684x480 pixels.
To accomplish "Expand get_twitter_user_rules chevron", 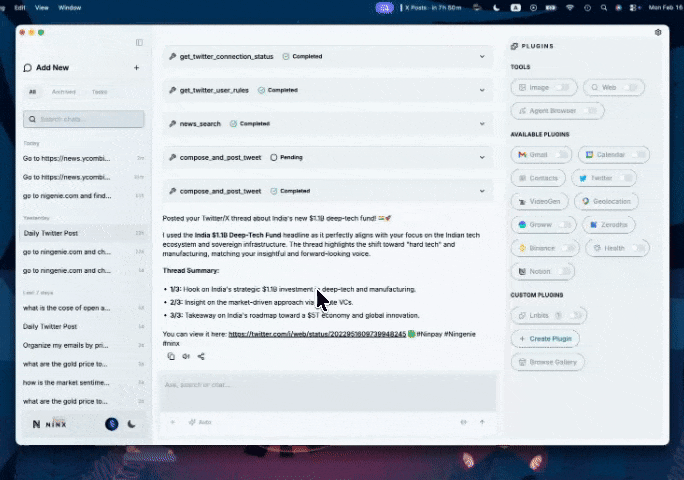I will click(x=482, y=90).
